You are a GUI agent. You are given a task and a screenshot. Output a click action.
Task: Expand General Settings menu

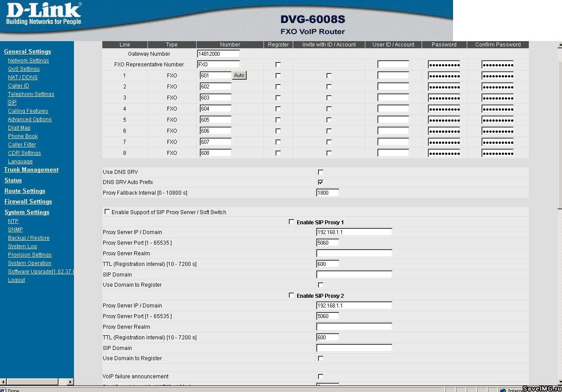27,52
